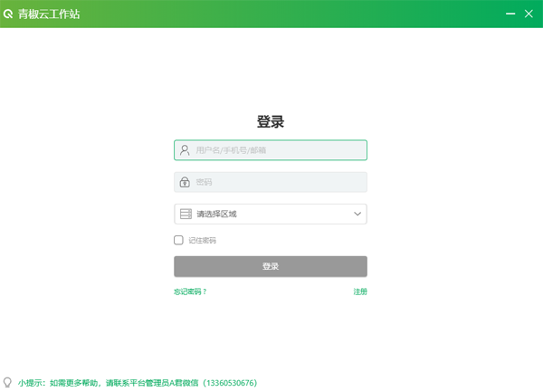Tick the 记住密码 checkbox
This screenshot has width=543, height=392.
178,240
